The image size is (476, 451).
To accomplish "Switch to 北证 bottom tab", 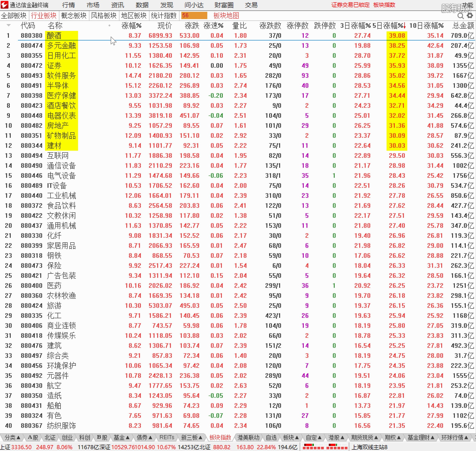I will 50,437.
